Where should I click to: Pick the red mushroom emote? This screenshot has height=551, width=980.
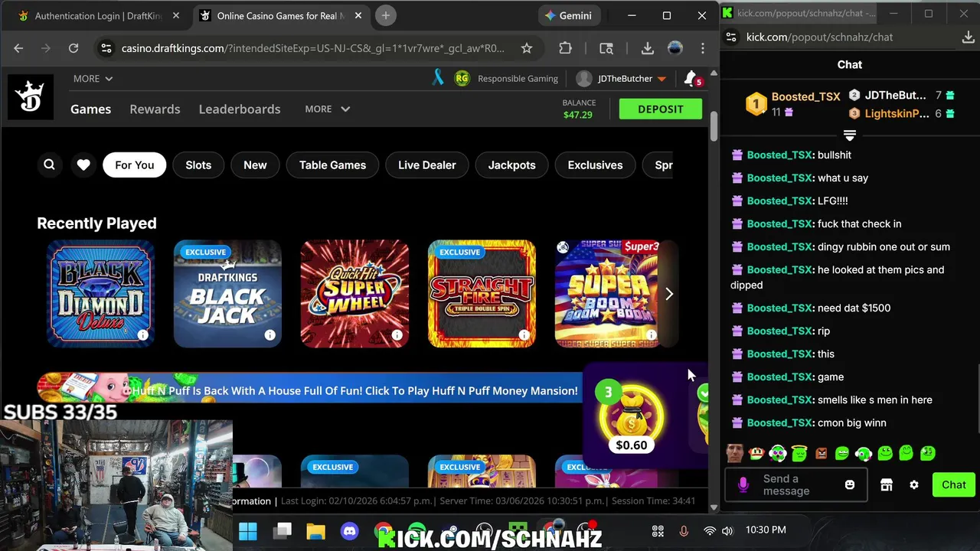coord(756,453)
